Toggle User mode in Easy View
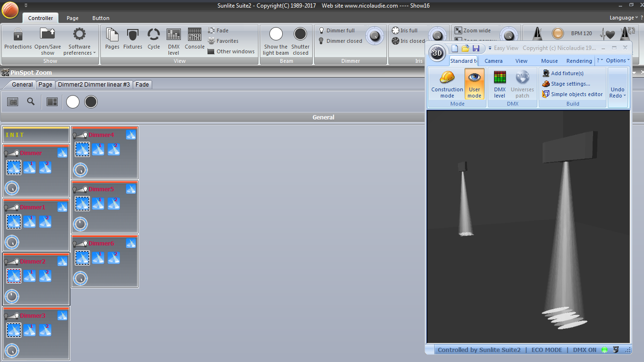The width and height of the screenshot is (644, 362). point(474,84)
